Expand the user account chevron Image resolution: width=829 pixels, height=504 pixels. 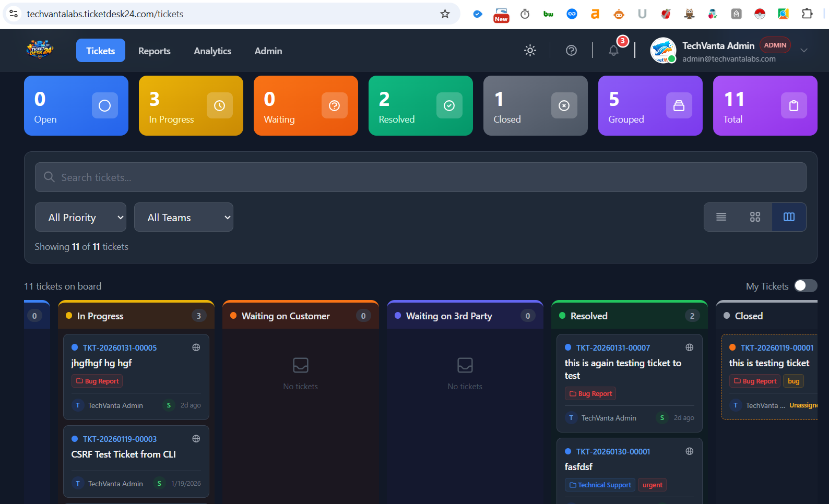[804, 51]
